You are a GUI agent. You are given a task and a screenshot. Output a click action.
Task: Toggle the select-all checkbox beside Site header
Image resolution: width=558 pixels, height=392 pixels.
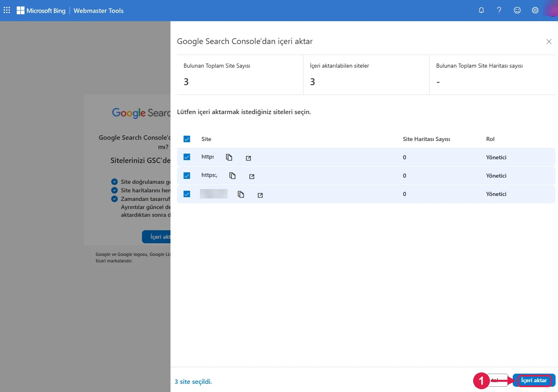pos(187,139)
